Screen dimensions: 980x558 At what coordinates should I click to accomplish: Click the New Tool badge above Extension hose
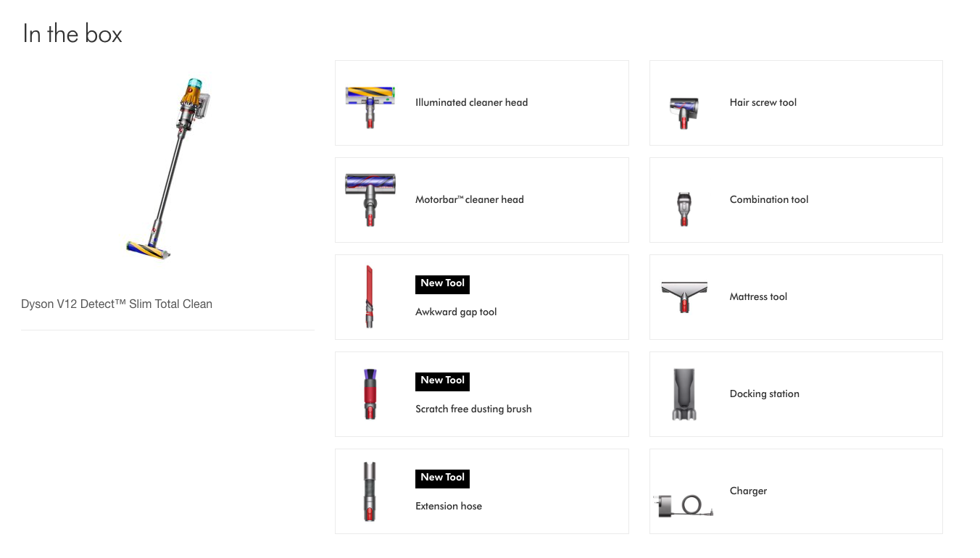click(442, 478)
